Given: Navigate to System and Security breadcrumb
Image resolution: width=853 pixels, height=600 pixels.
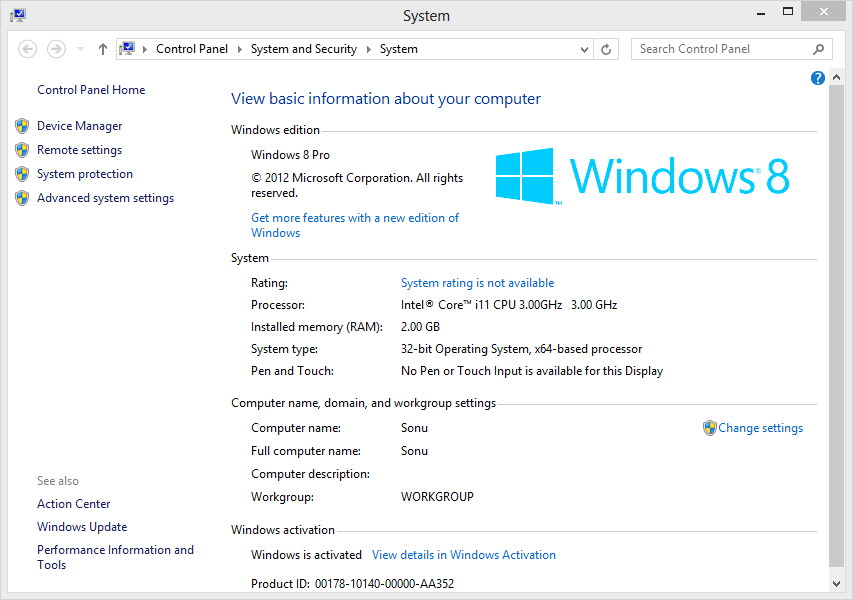Looking at the screenshot, I should [303, 48].
